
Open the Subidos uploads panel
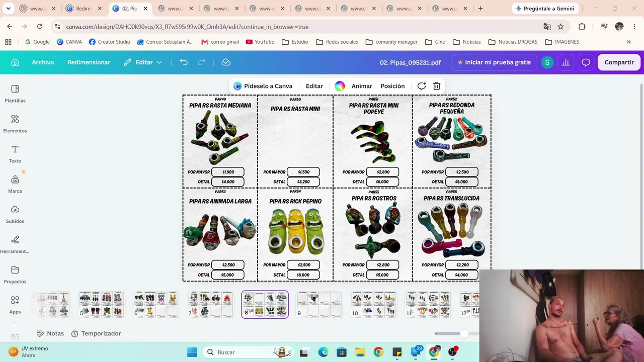click(x=15, y=214)
